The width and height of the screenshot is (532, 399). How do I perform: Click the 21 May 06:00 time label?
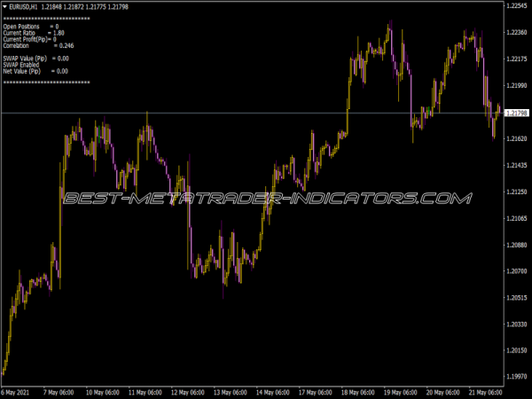click(x=486, y=393)
